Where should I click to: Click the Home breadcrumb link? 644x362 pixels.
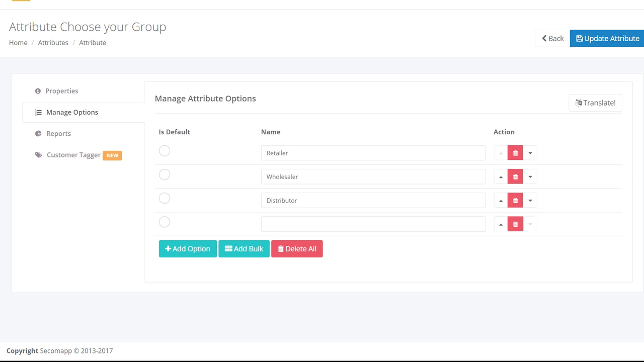pyautogui.click(x=18, y=43)
